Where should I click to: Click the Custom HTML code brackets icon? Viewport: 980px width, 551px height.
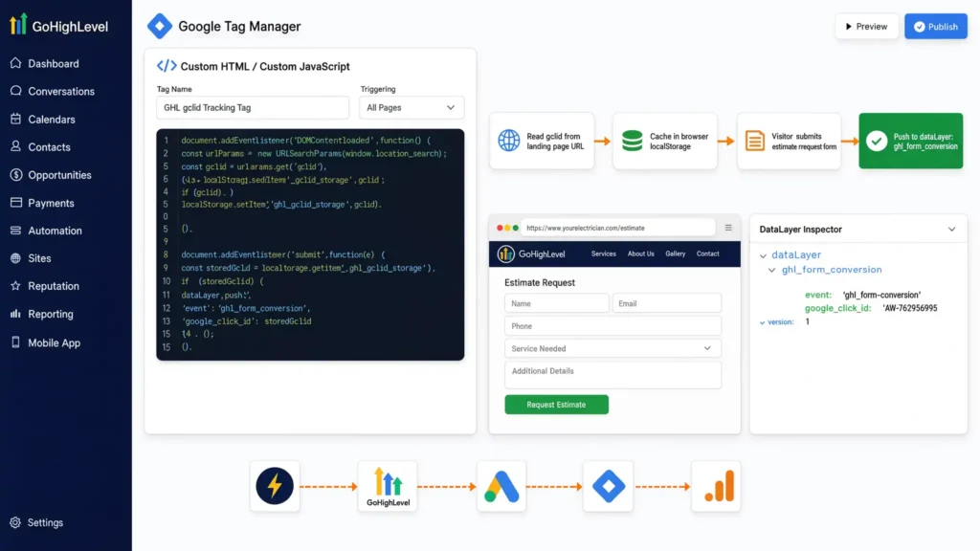click(167, 66)
